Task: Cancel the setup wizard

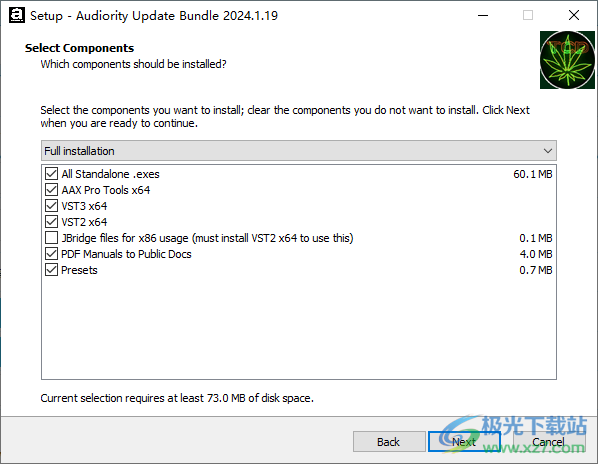Action: coord(548,442)
